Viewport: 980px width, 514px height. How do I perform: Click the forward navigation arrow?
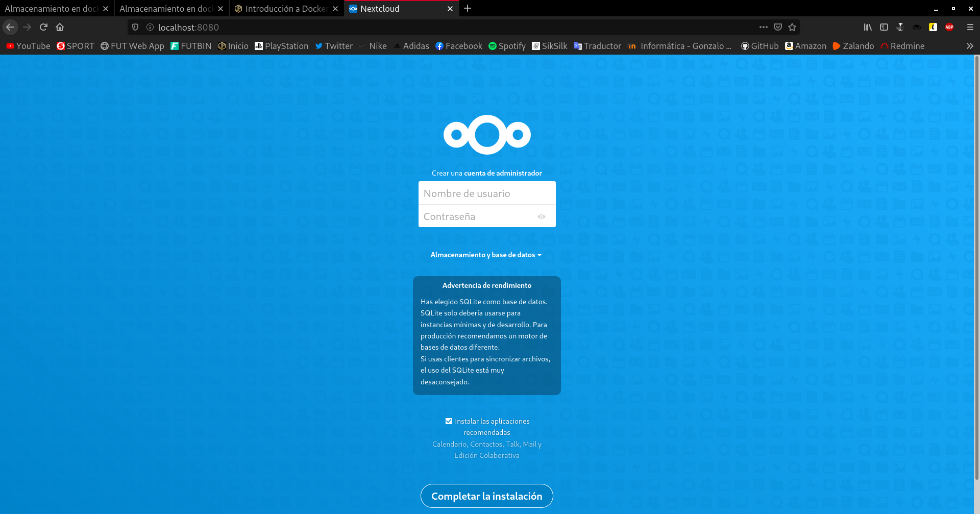(27, 27)
